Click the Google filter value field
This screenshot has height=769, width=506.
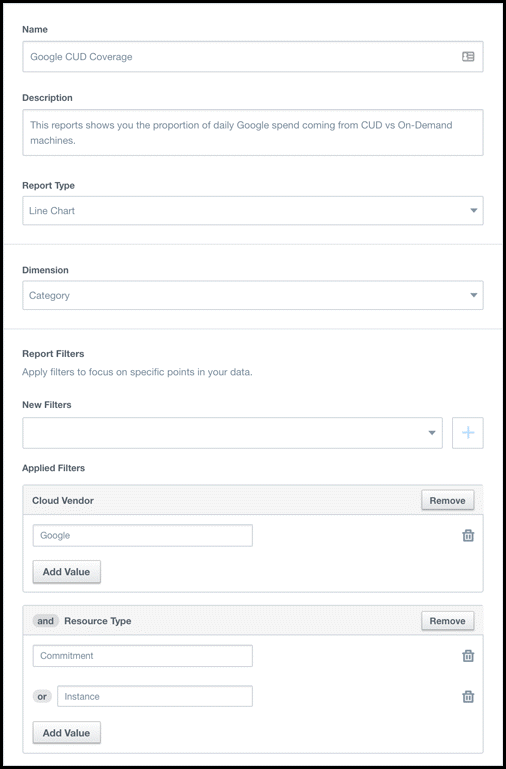pos(143,536)
